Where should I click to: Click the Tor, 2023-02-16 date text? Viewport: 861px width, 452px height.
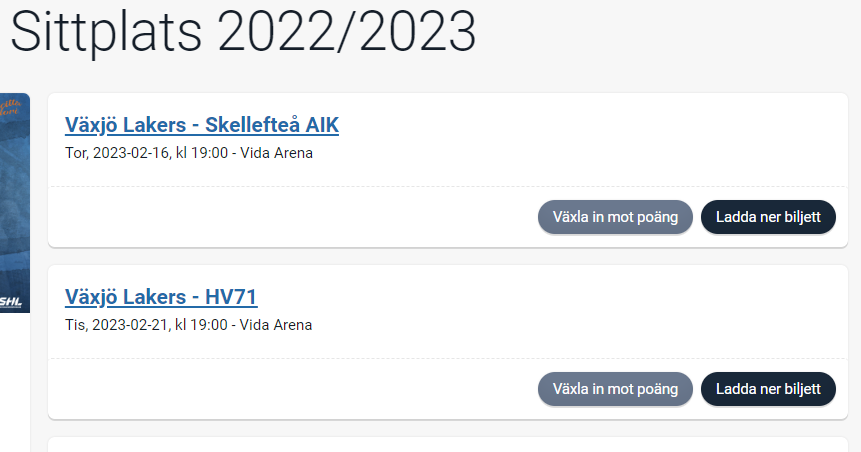[117, 153]
